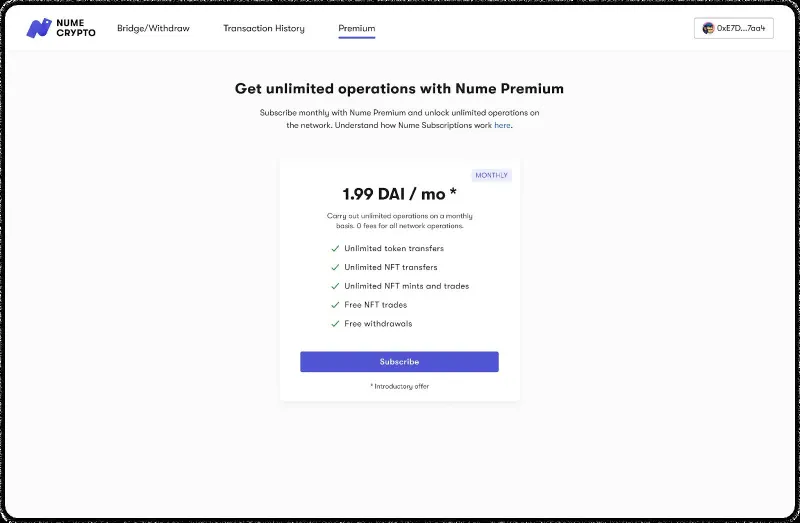
Task: Click 'Unlimited NFT mints and trades' text
Action: [x=407, y=286]
